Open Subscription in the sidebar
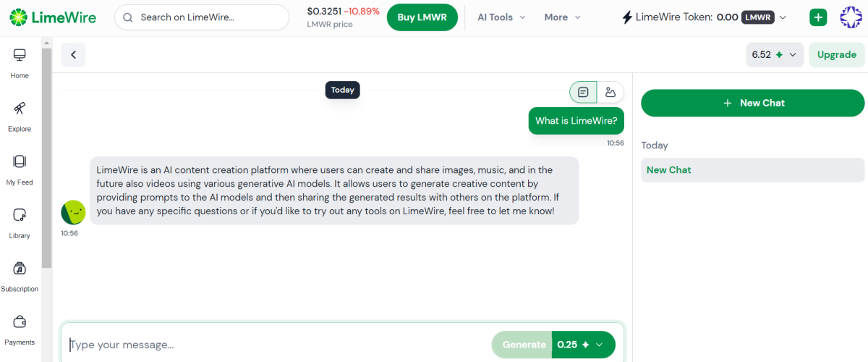 point(20,276)
